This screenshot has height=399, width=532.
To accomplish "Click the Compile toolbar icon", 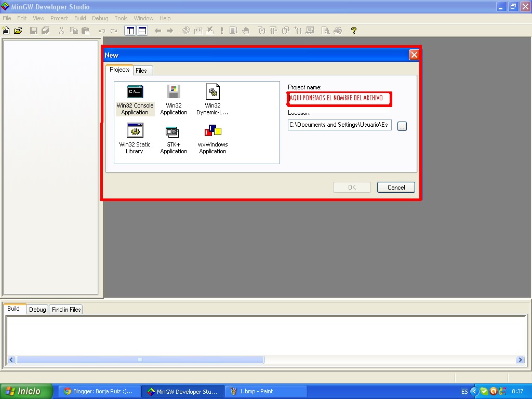I will [186, 31].
